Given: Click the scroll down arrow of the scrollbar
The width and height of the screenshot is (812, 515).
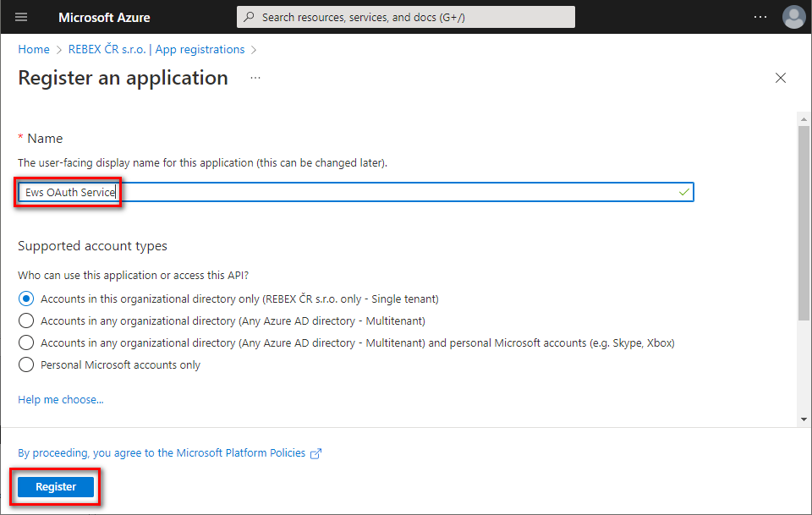Looking at the screenshot, I should coord(804,419).
